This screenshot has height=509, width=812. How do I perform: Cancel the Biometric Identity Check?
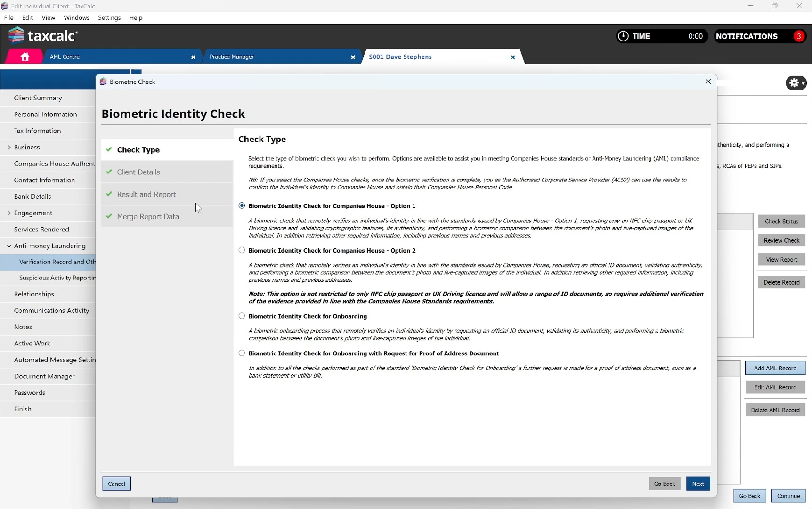coord(117,484)
